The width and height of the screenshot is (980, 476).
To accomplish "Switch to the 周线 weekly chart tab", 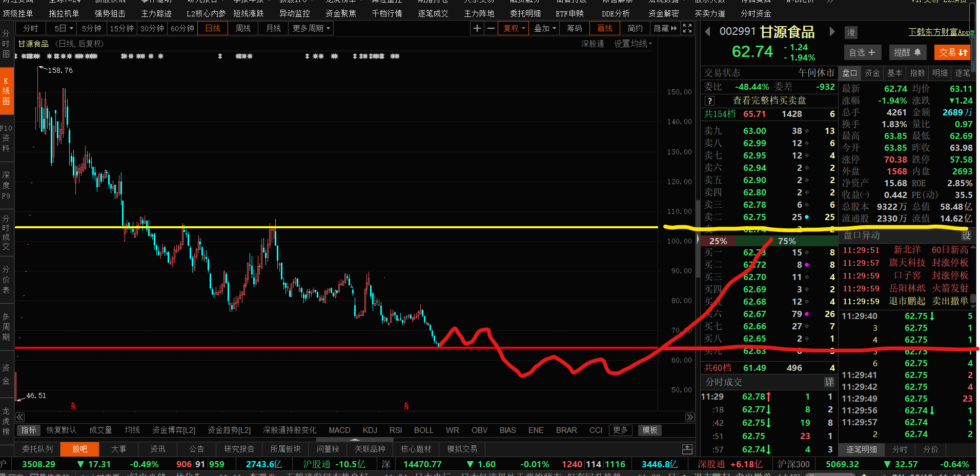I will [x=243, y=28].
